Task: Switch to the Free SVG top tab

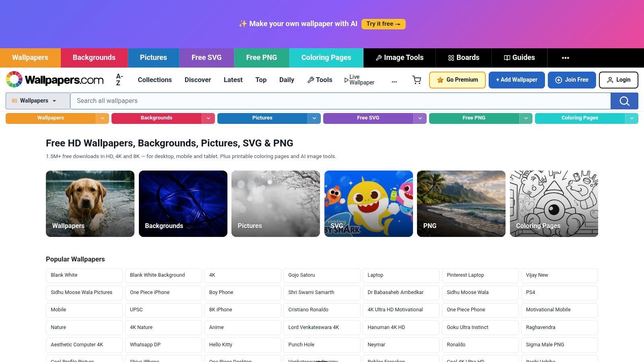Action: tap(206, 58)
